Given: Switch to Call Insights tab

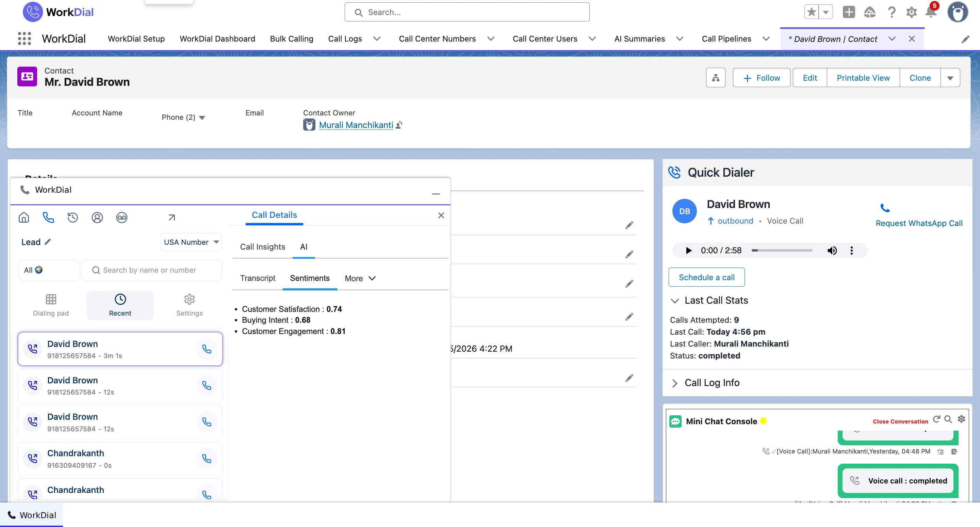Looking at the screenshot, I should pos(262,247).
